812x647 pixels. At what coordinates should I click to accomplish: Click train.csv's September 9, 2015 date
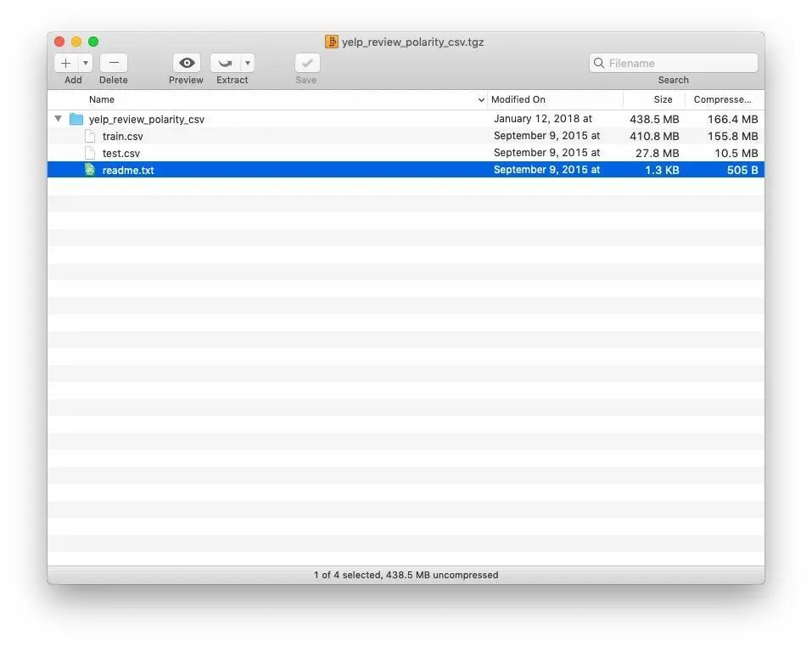[547, 136]
